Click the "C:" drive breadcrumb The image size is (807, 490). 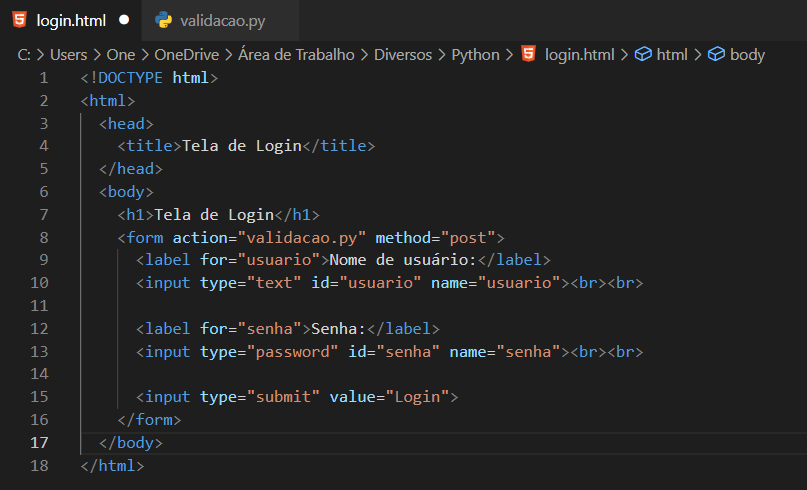tap(25, 54)
